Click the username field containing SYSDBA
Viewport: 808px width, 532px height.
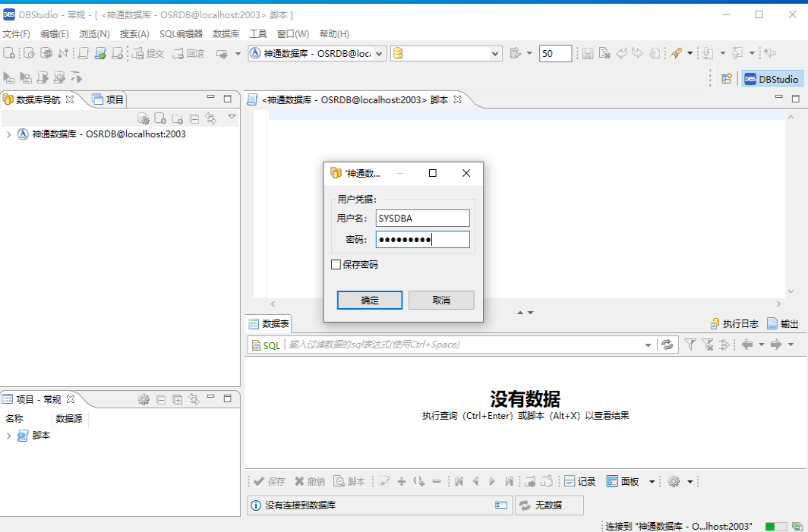point(422,219)
